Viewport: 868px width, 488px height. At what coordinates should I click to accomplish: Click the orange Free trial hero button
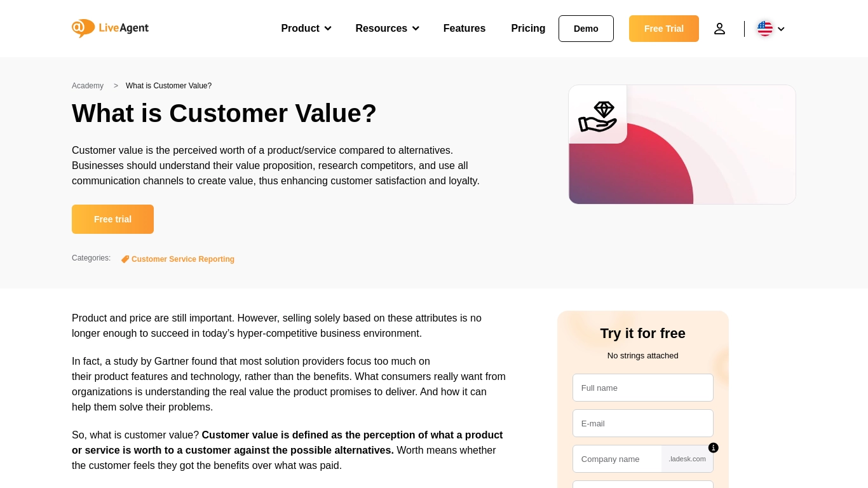112,219
